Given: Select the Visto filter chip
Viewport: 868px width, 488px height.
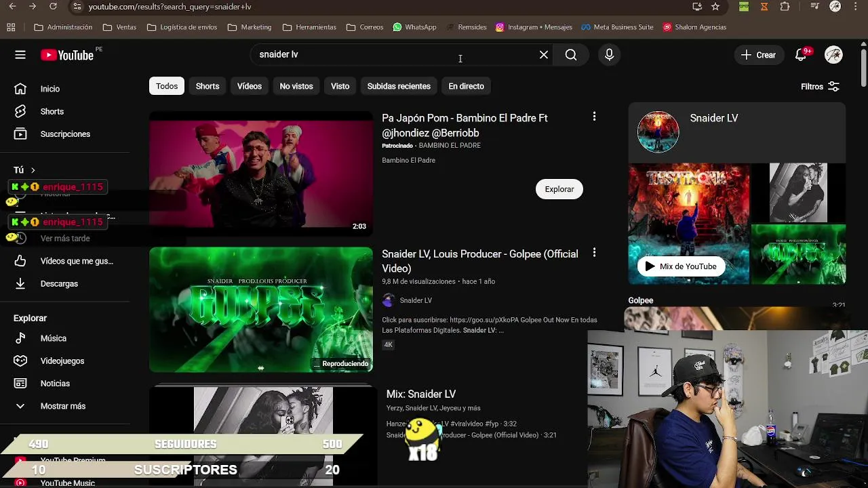Looking at the screenshot, I should pos(340,86).
